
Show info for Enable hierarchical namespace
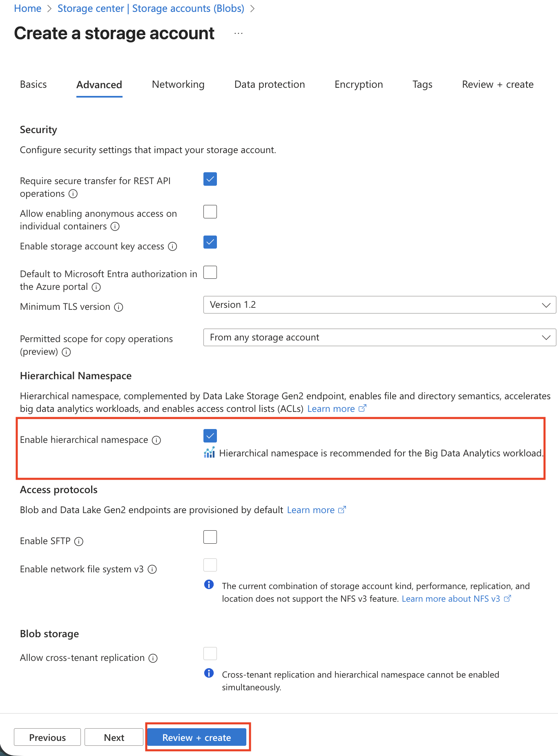click(x=156, y=440)
